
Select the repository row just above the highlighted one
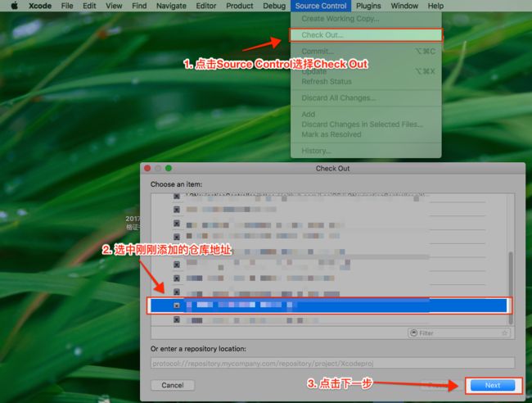[329, 292]
